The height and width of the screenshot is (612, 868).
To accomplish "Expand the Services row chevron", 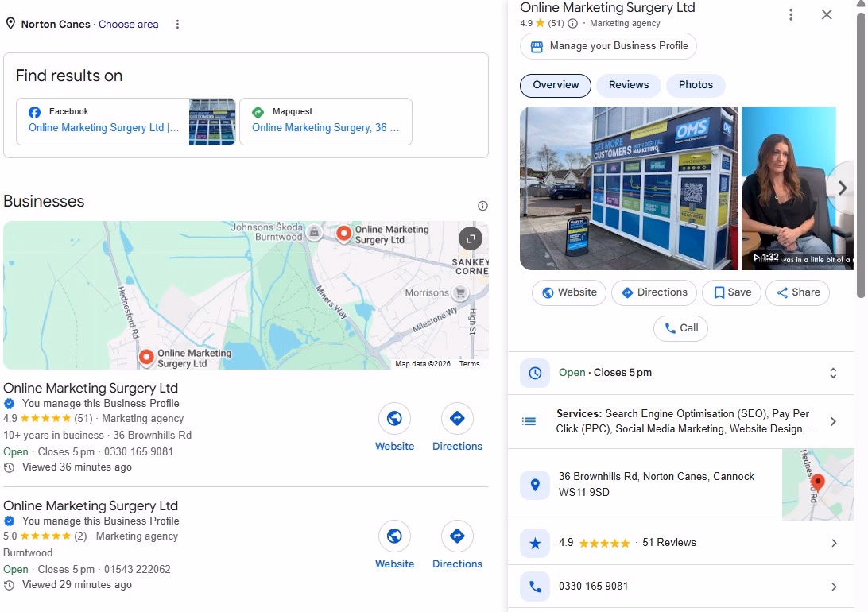I will (x=834, y=422).
